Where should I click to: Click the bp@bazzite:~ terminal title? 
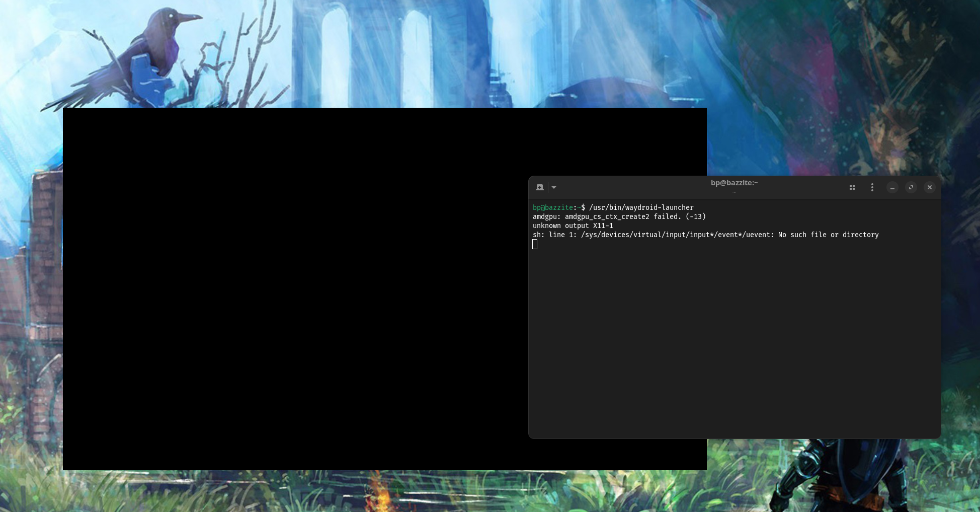point(734,183)
